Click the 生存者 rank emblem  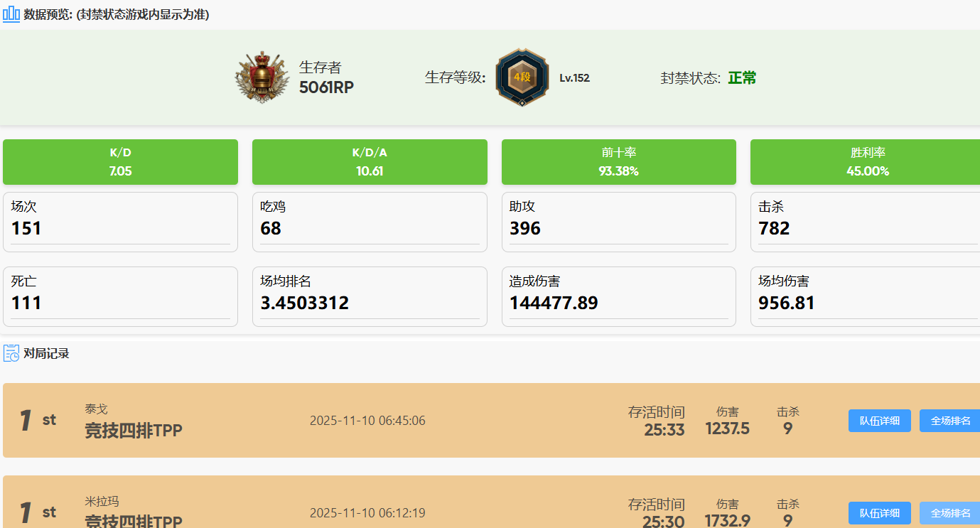[x=262, y=77]
